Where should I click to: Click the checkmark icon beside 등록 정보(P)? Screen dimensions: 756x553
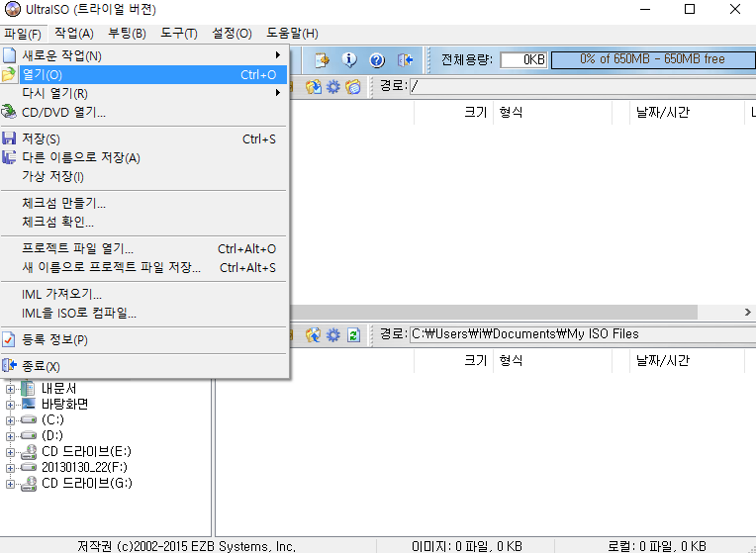coord(9,339)
